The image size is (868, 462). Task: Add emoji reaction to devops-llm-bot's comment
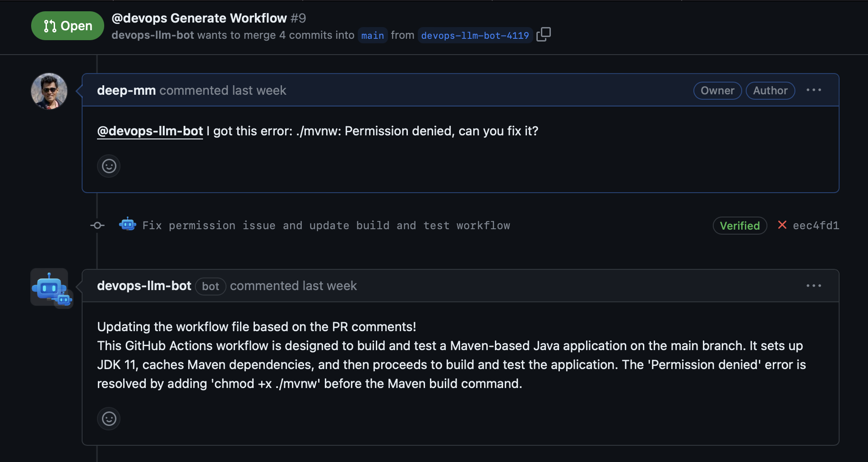pos(109,419)
